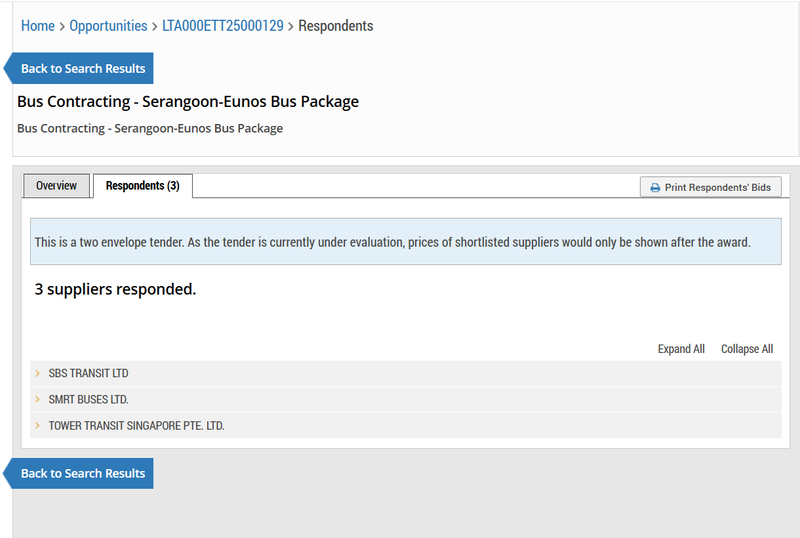Click the top Back to Search Results button
Image resolution: width=800 pixels, height=538 pixels.
(79, 68)
